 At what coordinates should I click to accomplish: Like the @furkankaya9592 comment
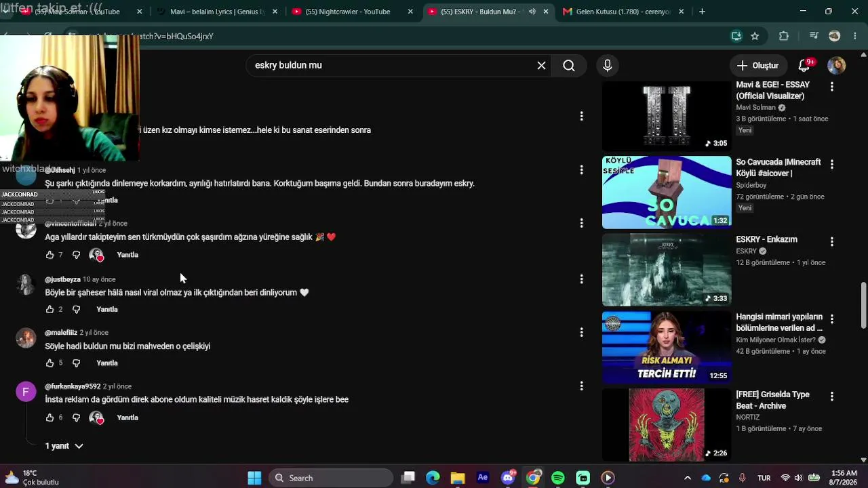(x=50, y=418)
